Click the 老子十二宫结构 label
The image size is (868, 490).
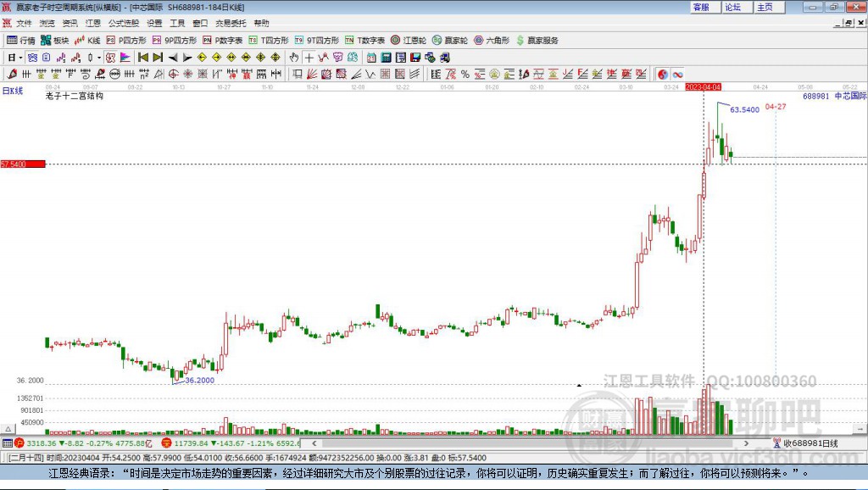[75, 96]
